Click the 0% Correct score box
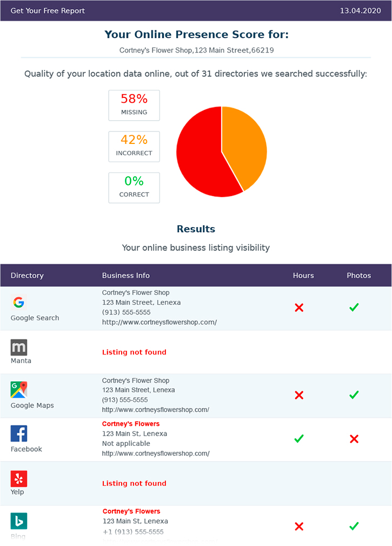 [134, 188]
